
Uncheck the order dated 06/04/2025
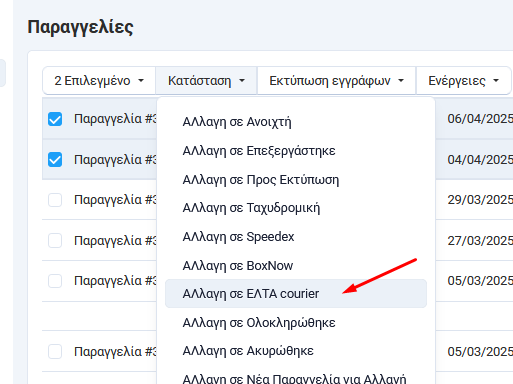click(55, 119)
